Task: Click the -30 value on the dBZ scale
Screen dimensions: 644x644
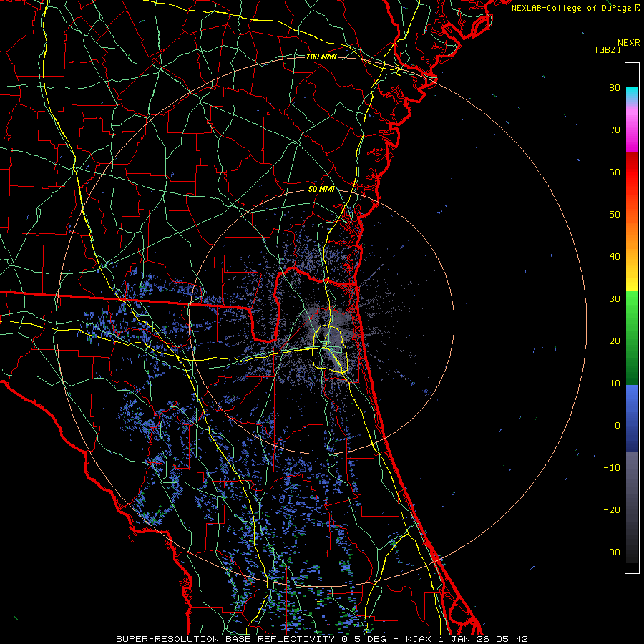Action: [x=612, y=552]
